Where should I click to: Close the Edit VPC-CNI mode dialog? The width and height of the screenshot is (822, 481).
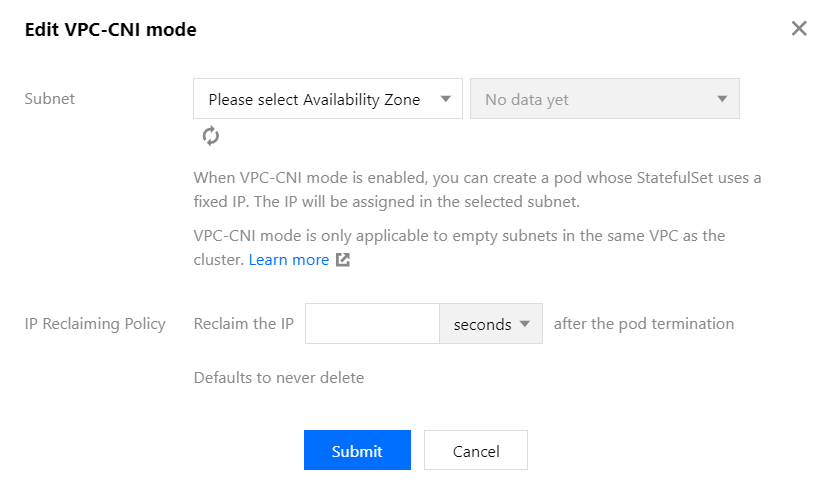[799, 28]
